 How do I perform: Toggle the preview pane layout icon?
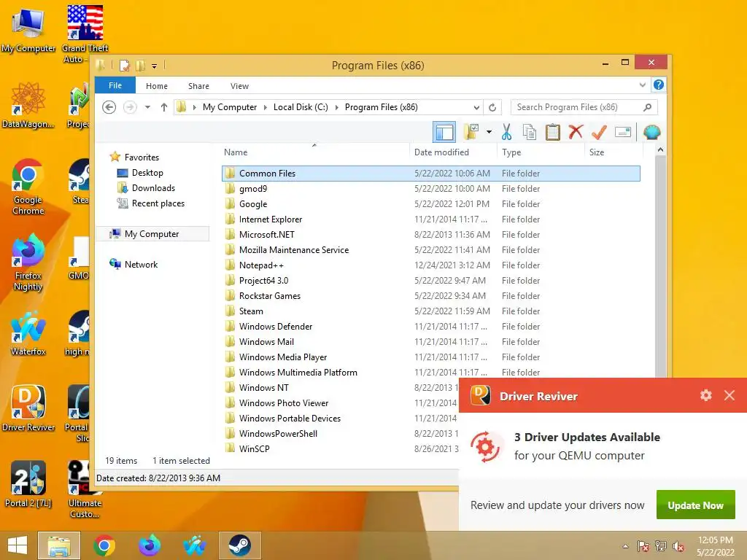pos(444,133)
